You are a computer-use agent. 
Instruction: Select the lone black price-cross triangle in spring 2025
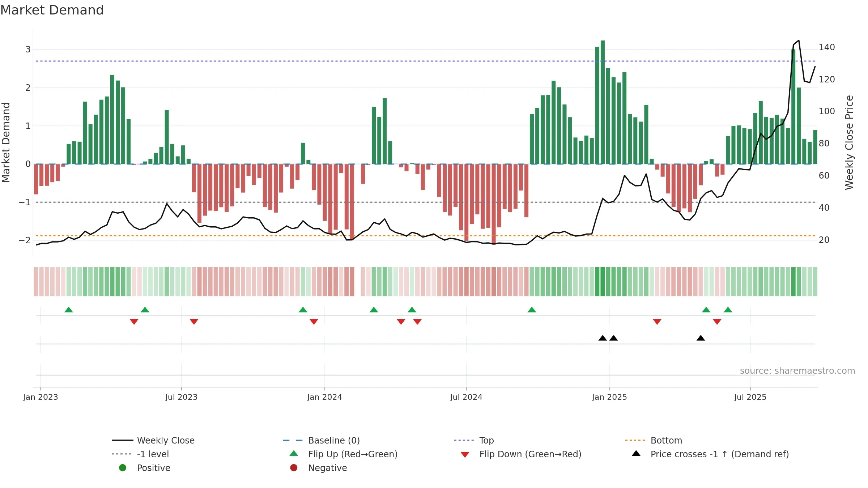coord(701,338)
